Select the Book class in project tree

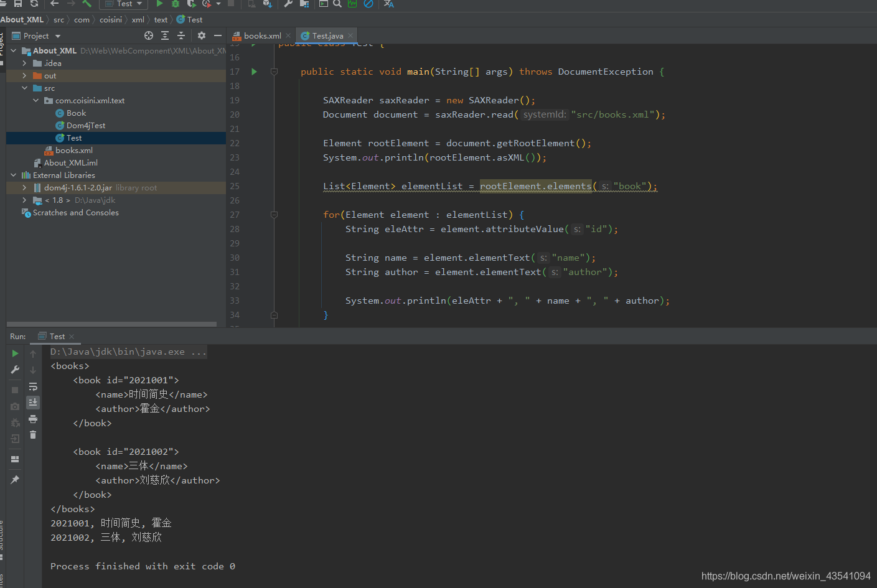click(x=76, y=113)
